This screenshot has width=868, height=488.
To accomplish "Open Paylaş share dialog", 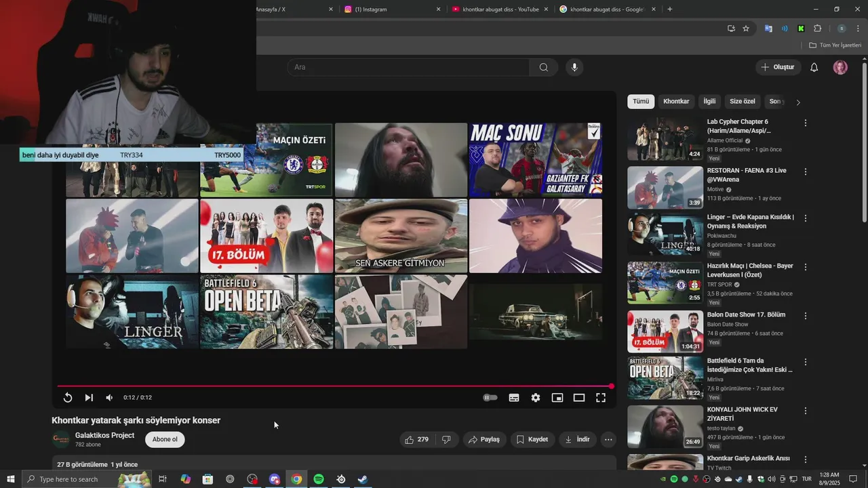I will (x=484, y=439).
